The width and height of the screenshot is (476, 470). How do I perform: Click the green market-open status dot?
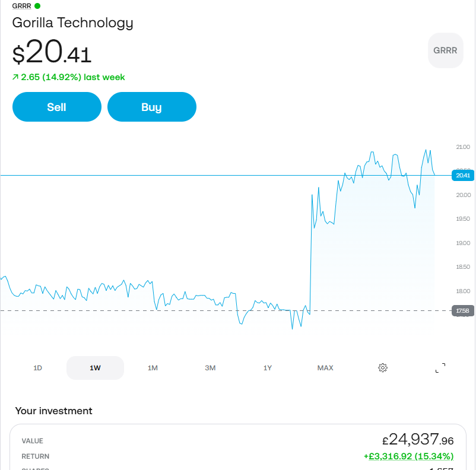(x=37, y=6)
